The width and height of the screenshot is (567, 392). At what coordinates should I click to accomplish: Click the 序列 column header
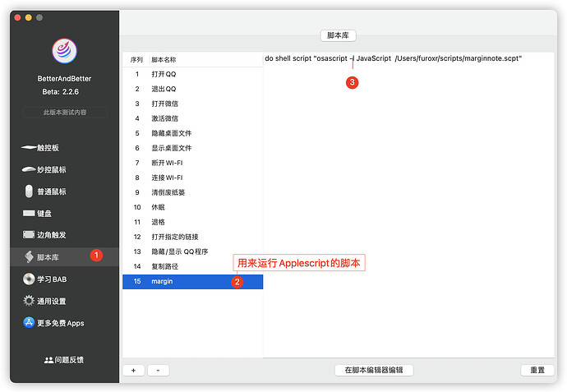pyautogui.click(x=136, y=60)
